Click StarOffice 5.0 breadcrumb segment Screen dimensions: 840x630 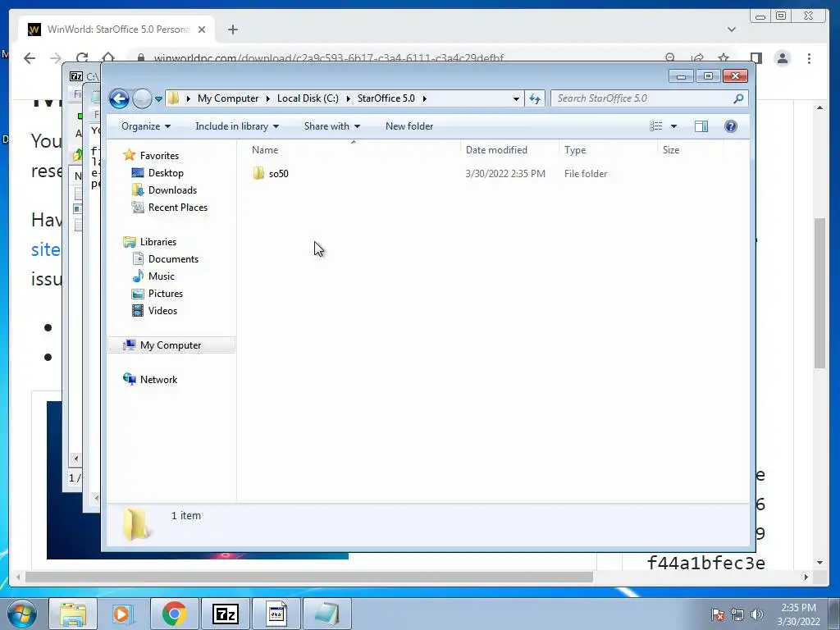coord(386,98)
